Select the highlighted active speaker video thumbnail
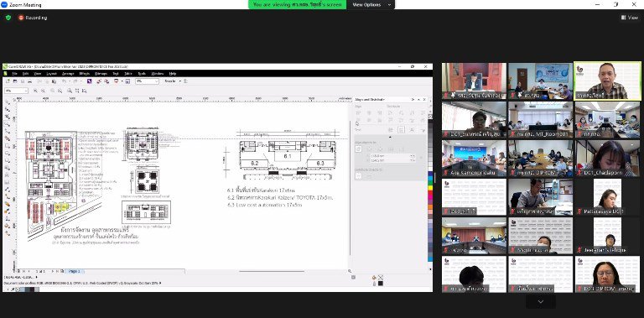This screenshot has height=318, width=644. (607, 81)
